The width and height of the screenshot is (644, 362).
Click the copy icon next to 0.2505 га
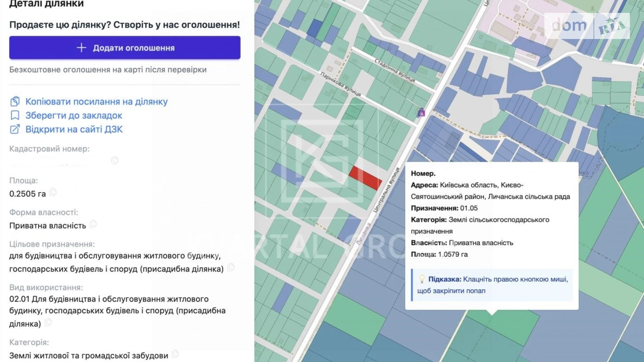pos(53,192)
